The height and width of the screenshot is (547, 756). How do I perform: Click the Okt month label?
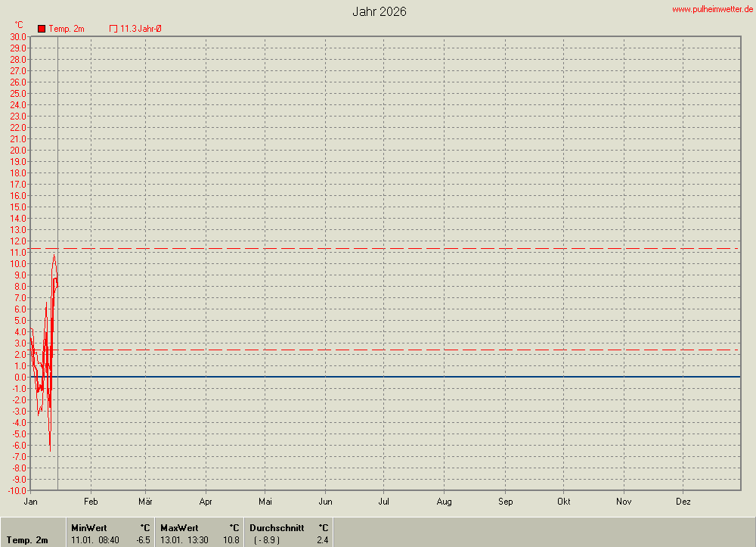point(564,501)
